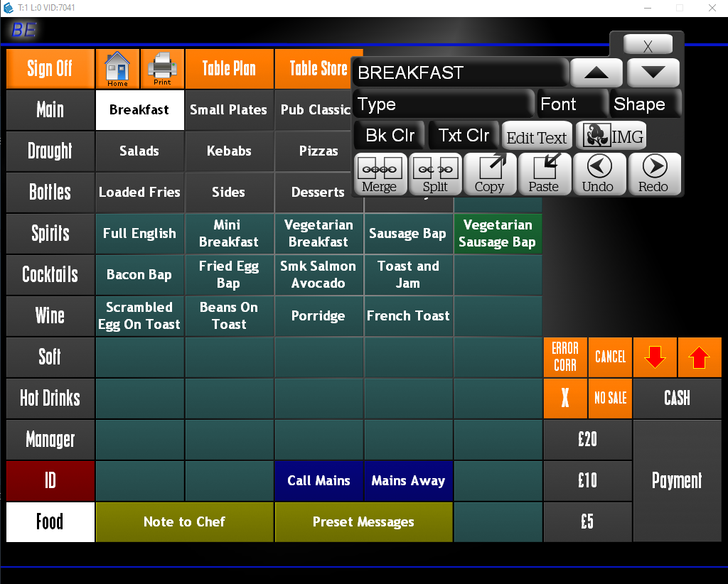
Task: Click the editor panel up arrow
Action: coord(596,72)
